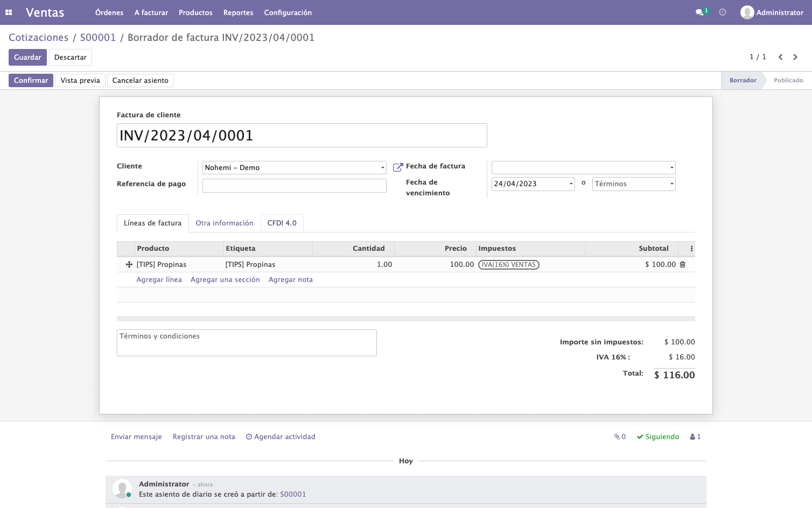Click Cancelar asiento button
Image resolution: width=812 pixels, height=508 pixels.
(141, 81)
